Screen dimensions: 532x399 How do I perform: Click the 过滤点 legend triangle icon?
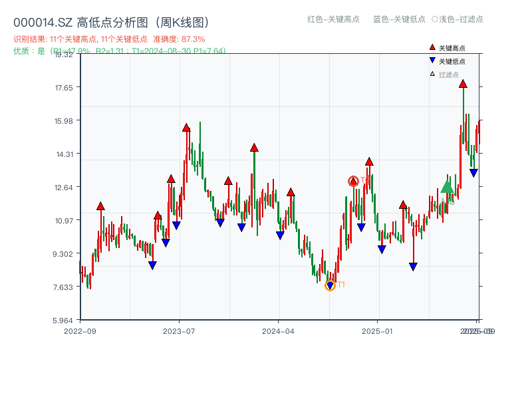click(x=431, y=72)
